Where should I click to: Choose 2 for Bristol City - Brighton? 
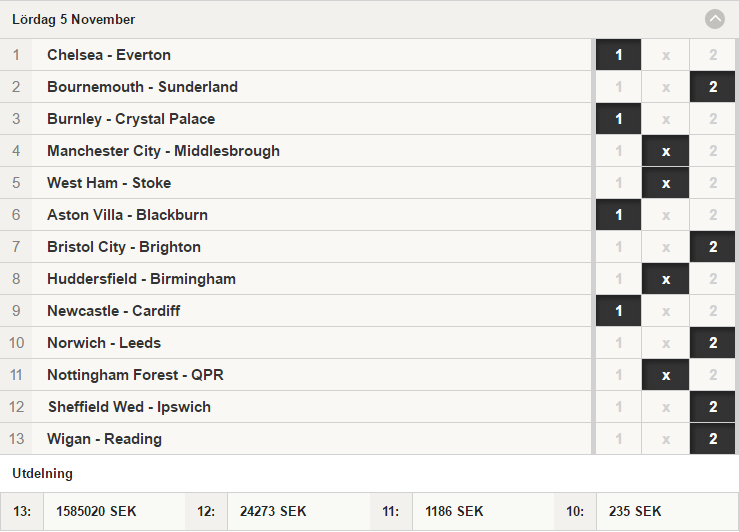(713, 247)
